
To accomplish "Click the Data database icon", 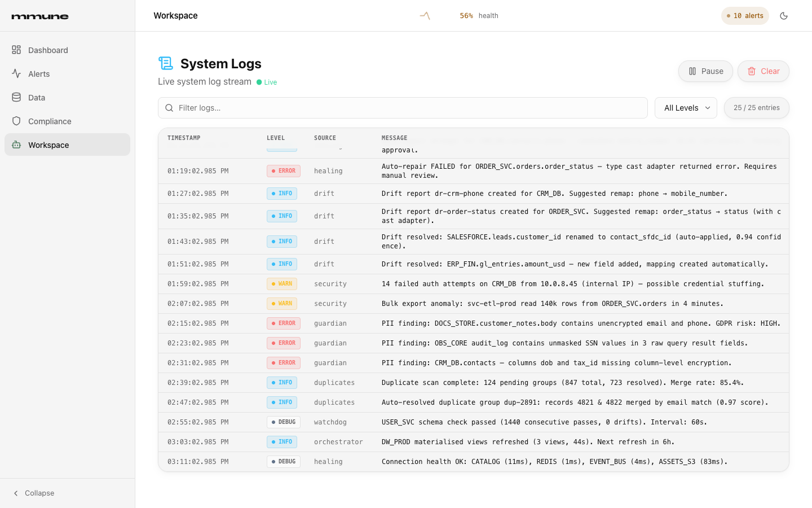I will click(x=16, y=98).
